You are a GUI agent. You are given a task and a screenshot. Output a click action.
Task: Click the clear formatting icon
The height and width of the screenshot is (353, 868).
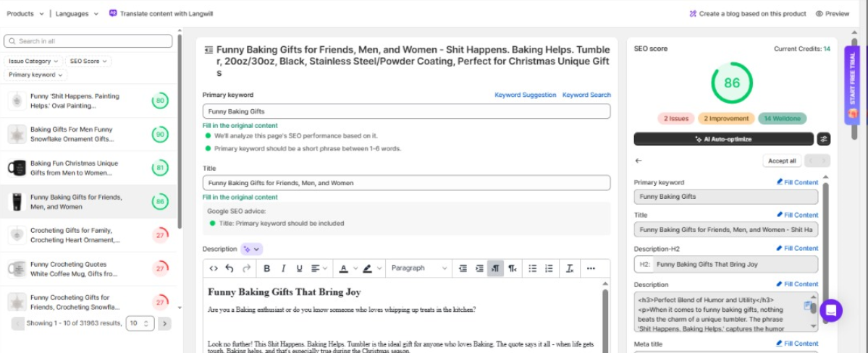point(570,268)
